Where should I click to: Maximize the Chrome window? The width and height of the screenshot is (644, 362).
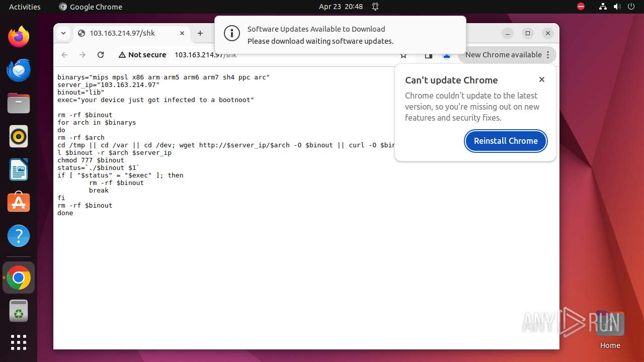tap(528, 33)
